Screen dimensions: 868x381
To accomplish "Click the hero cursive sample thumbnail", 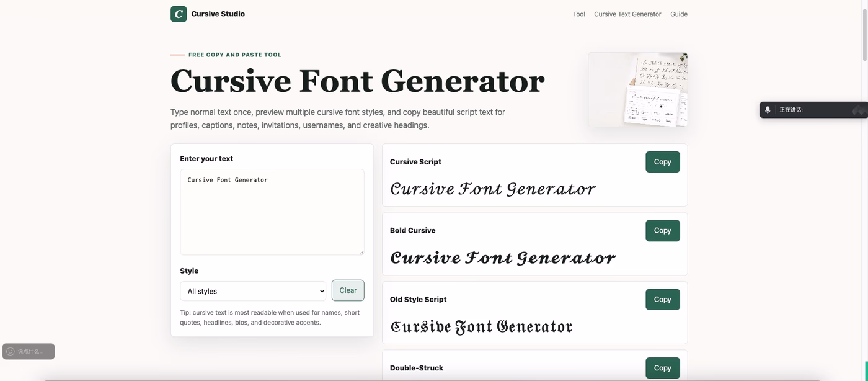I will coord(638,89).
